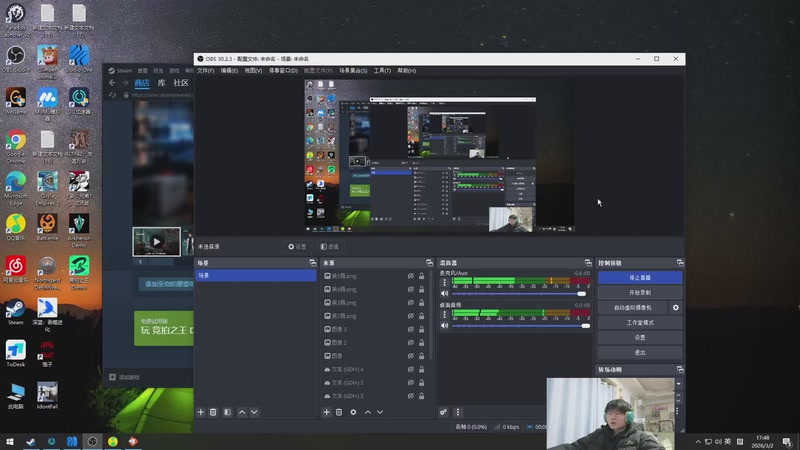800x450 pixels.
Task: Toggle visibility of 文本 (GDI+) 3 source
Action: pos(411,396)
